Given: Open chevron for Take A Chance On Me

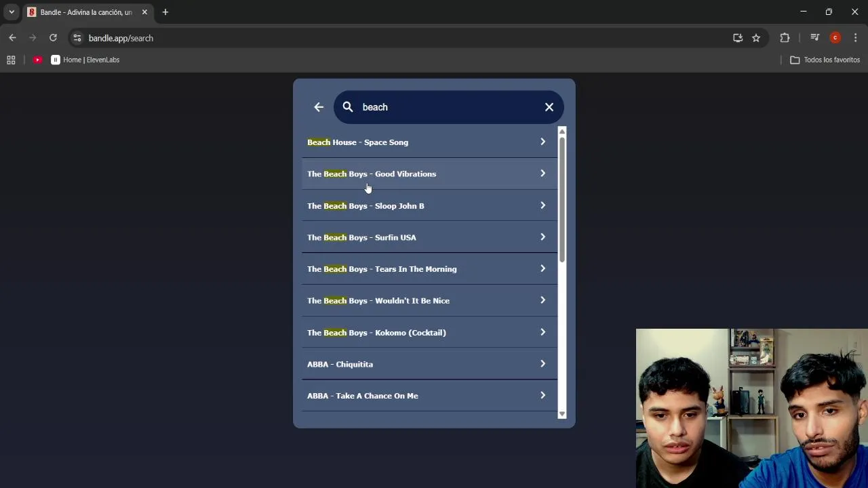Looking at the screenshot, I should pyautogui.click(x=542, y=395).
